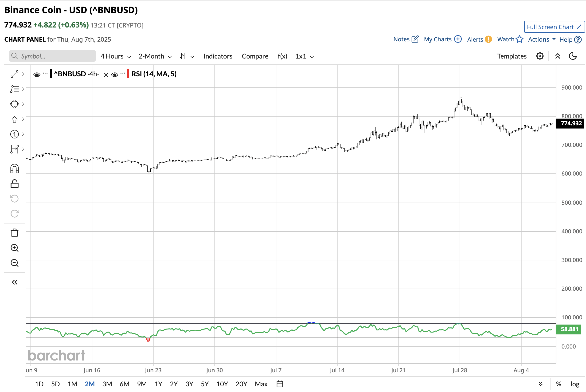The image size is (586, 392).
Task: Select the 6M time range
Action: (125, 384)
